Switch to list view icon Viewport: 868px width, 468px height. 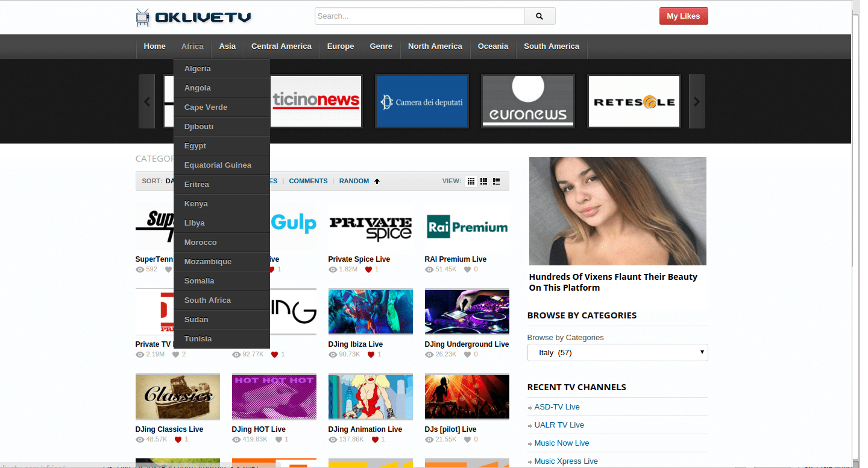tap(496, 181)
